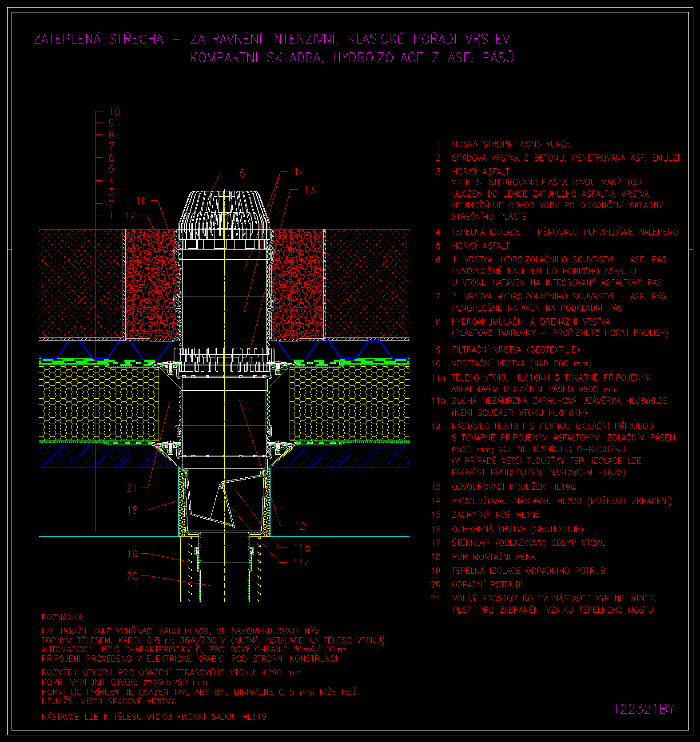Select legend text 'ODPADNÍ POTRUBÍ'
This screenshot has width=700, height=742.
point(487,585)
